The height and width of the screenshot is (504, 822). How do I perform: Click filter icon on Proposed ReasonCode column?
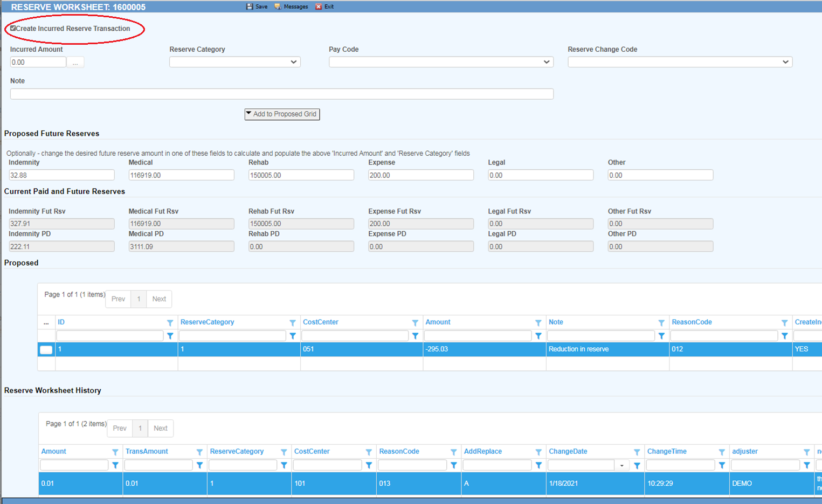[x=784, y=323]
